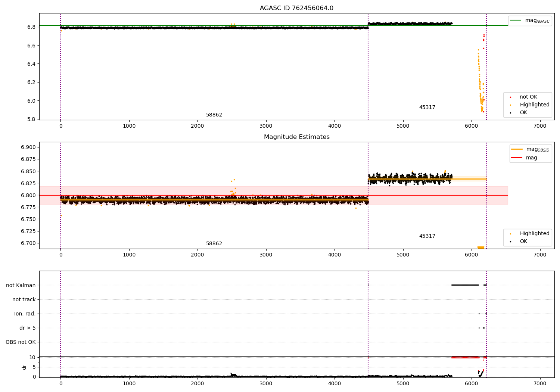Image resolution: width=560 pixels, height=392 pixels.
Task: Click x-tick 7000 under the top plot
Action: 540,126
